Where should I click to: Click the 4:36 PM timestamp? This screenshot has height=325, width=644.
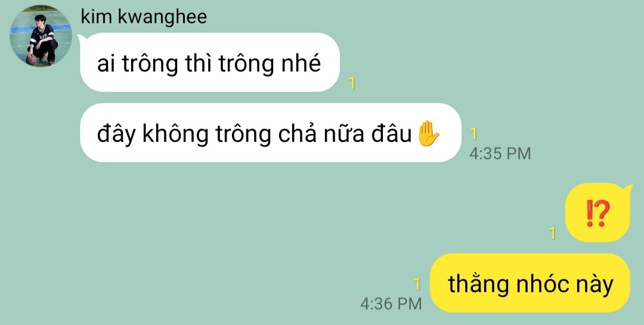coord(391,304)
